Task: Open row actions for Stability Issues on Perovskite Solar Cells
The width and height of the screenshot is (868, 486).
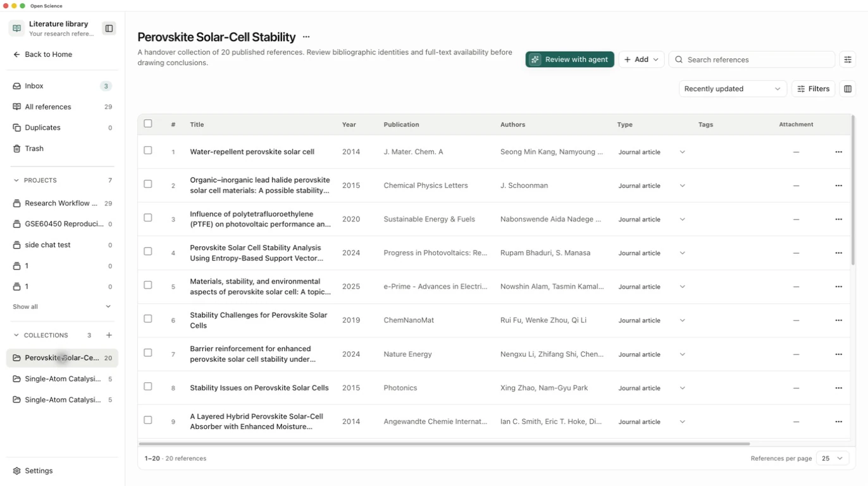Action: 839,388
